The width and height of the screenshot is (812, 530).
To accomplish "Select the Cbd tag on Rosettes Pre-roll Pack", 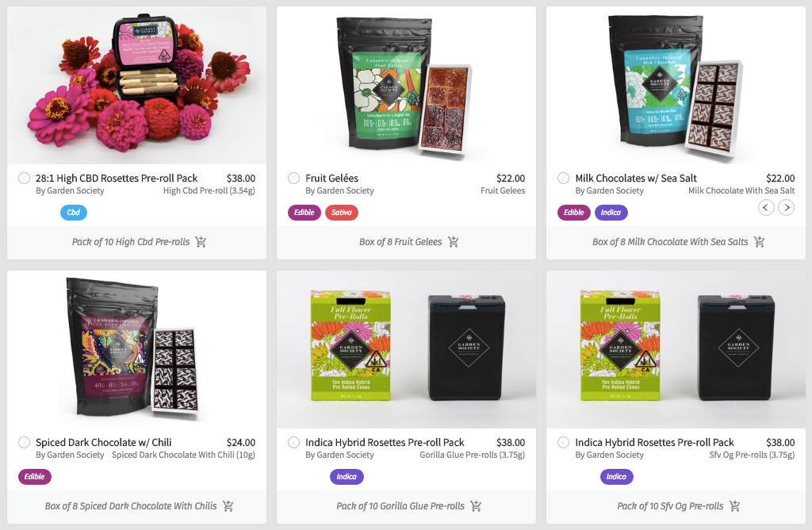I will [74, 213].
